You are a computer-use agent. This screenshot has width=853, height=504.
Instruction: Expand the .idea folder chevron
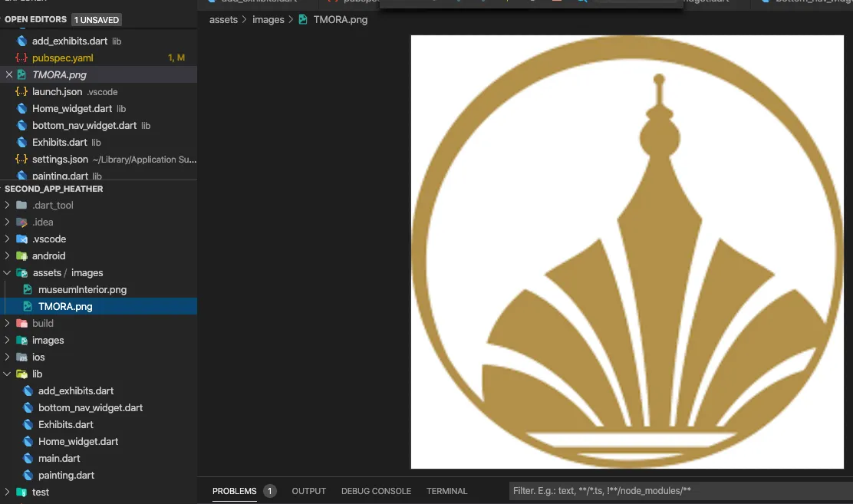[x=7, y=222]
